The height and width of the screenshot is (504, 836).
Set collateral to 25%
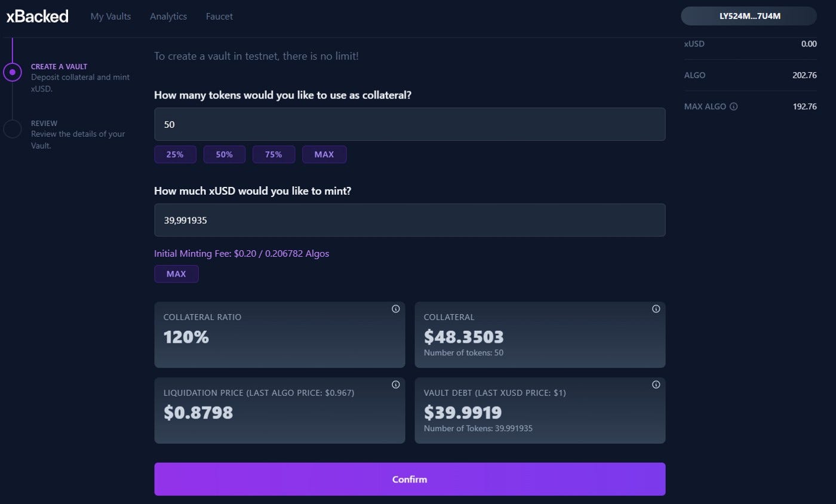[175, 154]
